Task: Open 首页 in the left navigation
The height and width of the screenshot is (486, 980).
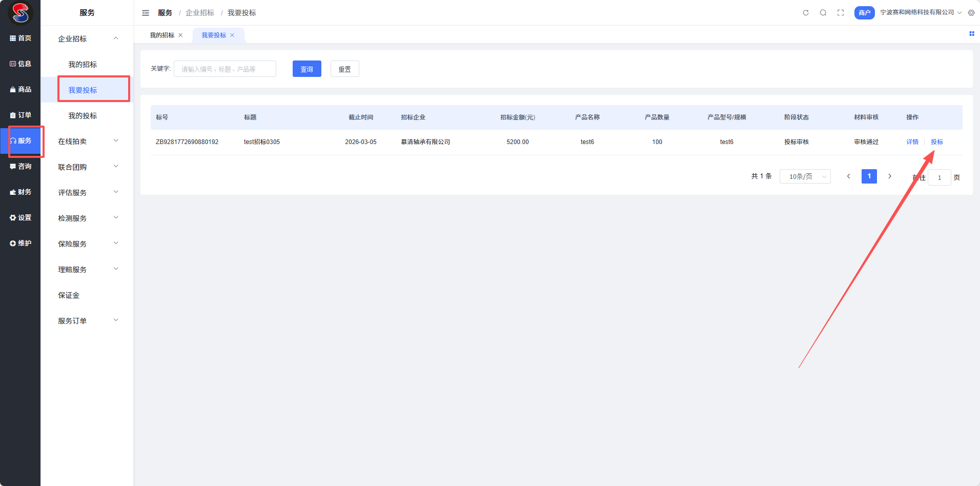Action: pyautogui.click(x=21, y=38)
